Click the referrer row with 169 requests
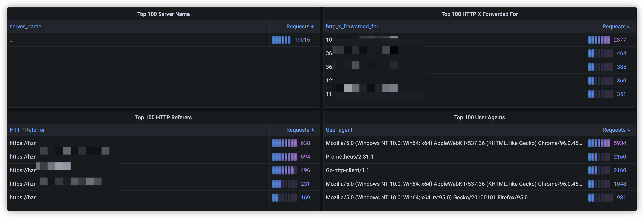The height and width of the screenshot is (218, 644). 23,198
